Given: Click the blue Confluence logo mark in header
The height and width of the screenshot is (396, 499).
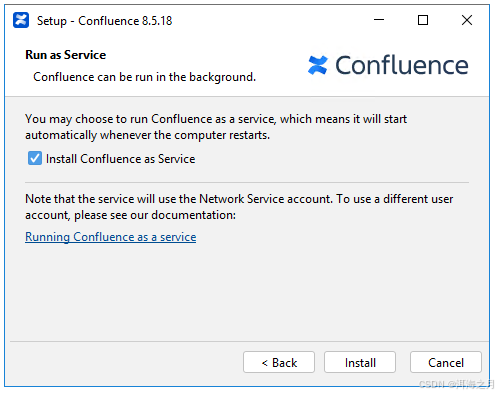Looking at the screenshot, I should 317,65.
